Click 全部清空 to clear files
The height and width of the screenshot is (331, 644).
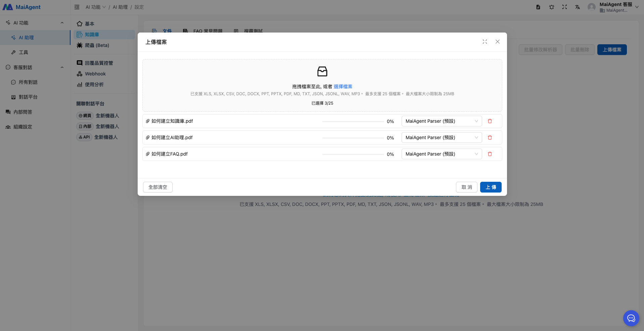click(157, 187)
